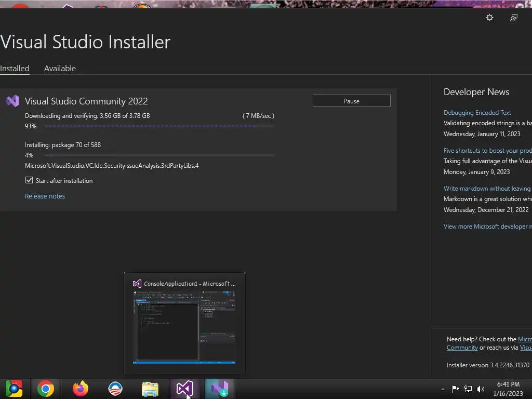Open the clock showing 6:41 PM

508,389
